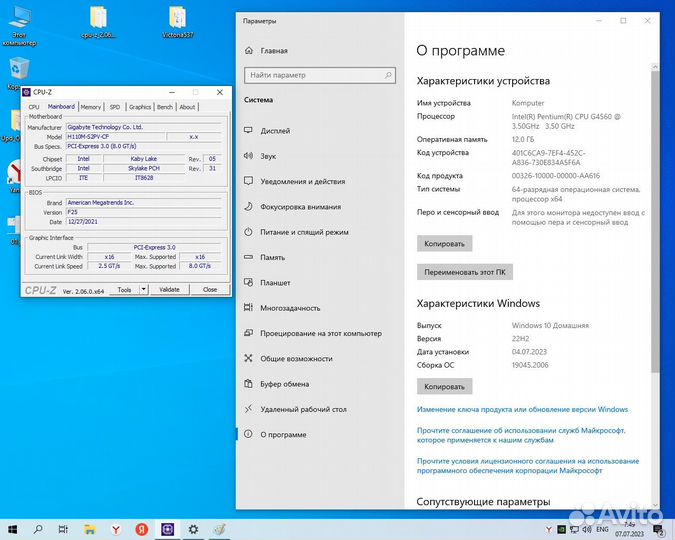Click the ENG language indicator
675x540 pixels.
click(602, 529)
